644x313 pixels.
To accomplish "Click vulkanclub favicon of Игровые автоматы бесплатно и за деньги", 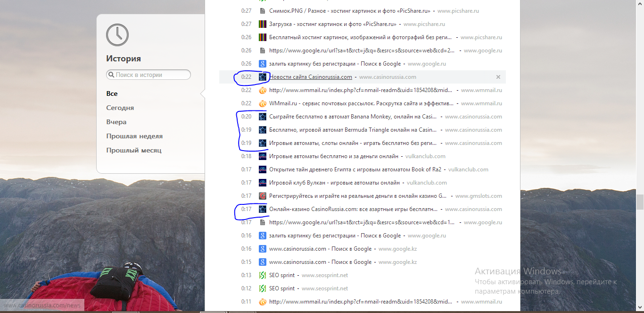I will (263, 156).
